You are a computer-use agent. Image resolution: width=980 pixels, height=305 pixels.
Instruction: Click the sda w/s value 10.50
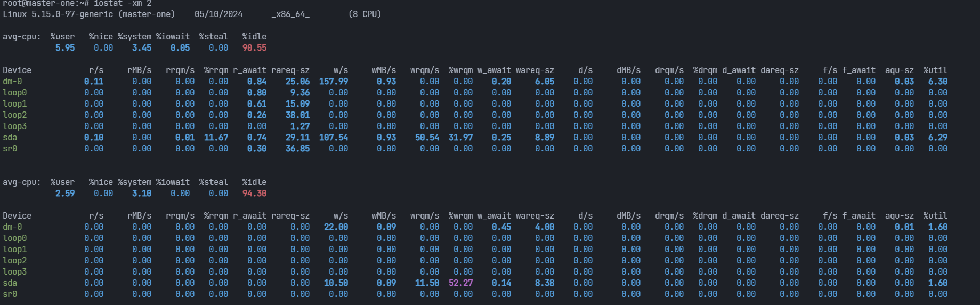point(336,283)
